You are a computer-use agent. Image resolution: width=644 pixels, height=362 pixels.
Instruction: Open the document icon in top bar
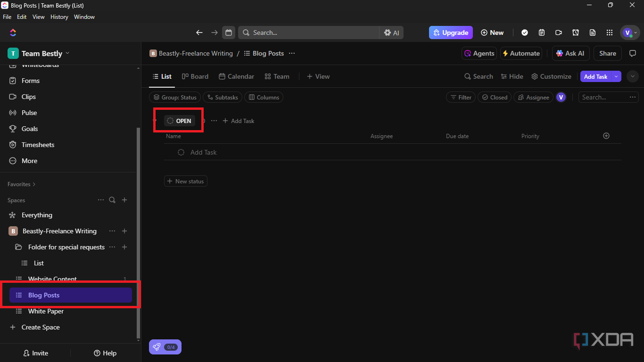tap(593, 33)
